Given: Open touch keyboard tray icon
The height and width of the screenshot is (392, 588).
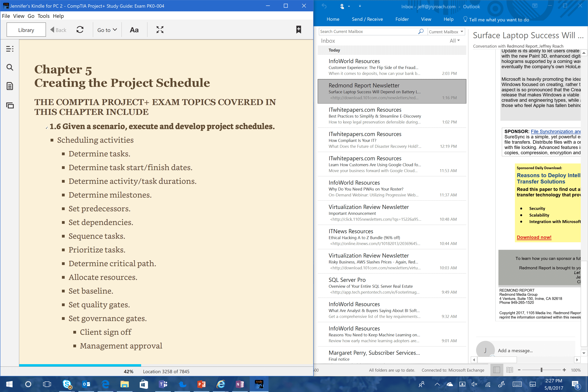Looking at the screenshot, I should click(517, 384).
